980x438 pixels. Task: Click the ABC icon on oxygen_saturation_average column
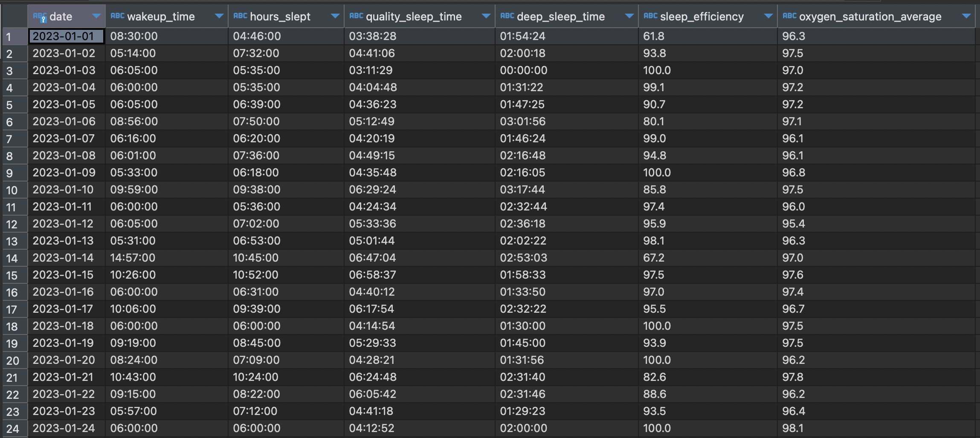[790, 16]
